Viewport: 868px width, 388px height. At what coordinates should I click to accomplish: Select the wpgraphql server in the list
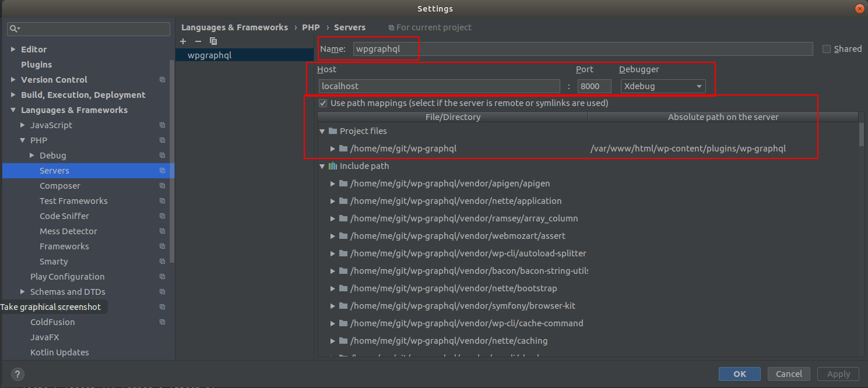click(x=245, y=55)
